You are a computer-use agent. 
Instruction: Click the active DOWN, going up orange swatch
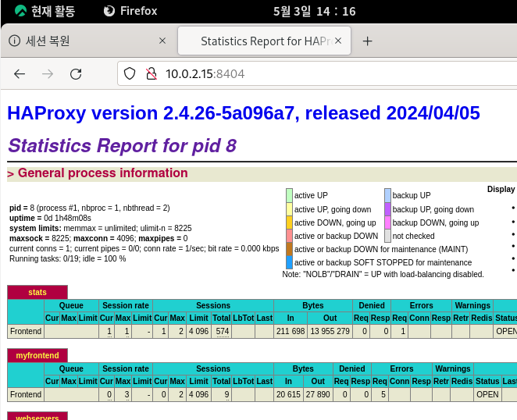[289, 222]
